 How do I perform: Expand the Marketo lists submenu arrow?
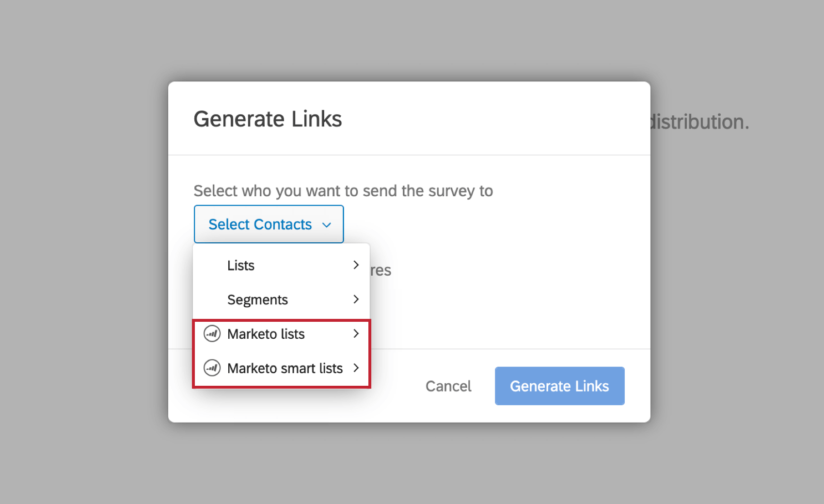[x=356, y=333]
